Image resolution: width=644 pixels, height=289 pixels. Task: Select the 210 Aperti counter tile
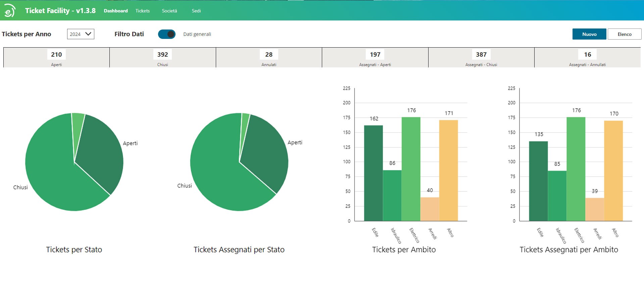click(56, 58)
